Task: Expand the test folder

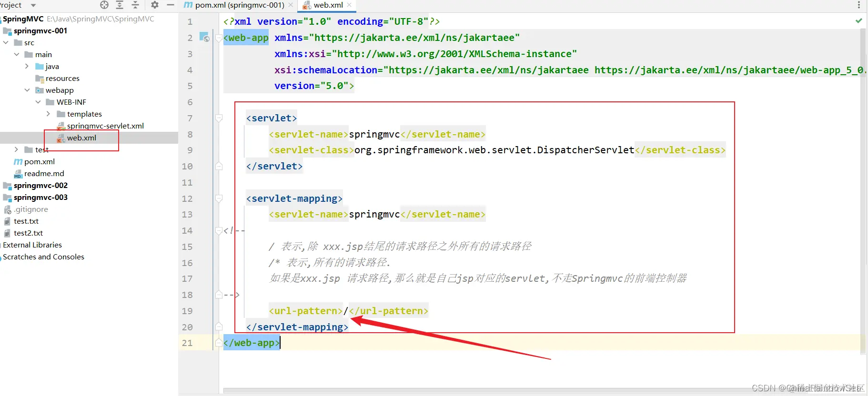Action: point(17,149)
